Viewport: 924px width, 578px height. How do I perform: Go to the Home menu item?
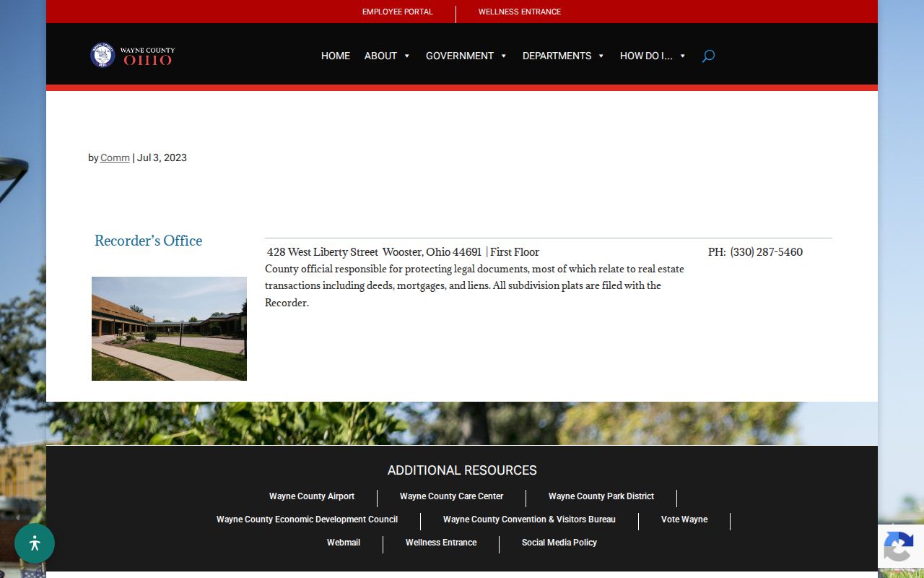pyautogui.click(x=336, y=56)
